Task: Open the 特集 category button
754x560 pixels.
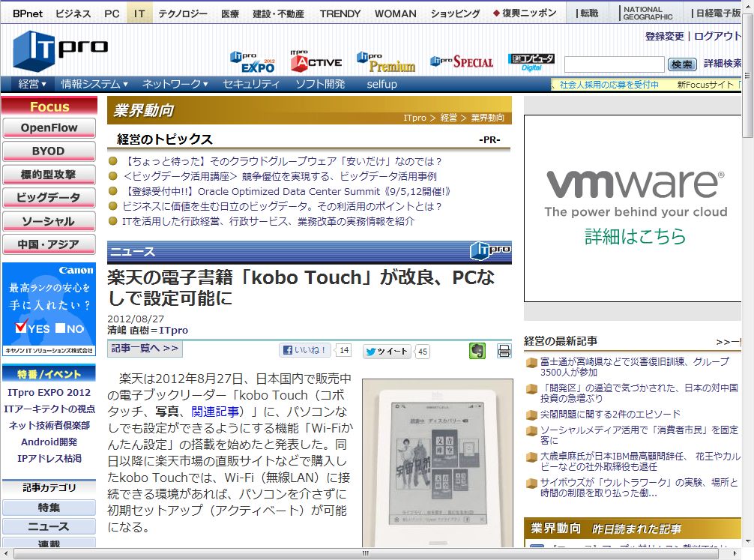Action: point(49,508)
